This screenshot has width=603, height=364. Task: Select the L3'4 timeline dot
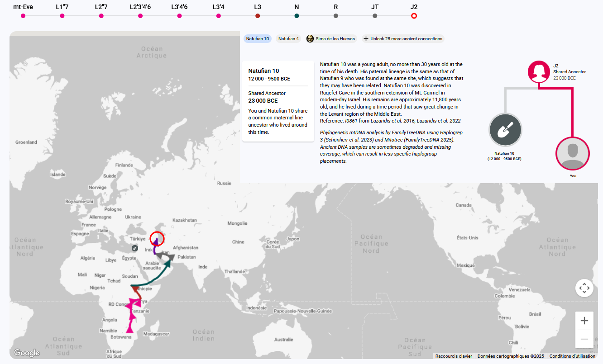(219, 16)
